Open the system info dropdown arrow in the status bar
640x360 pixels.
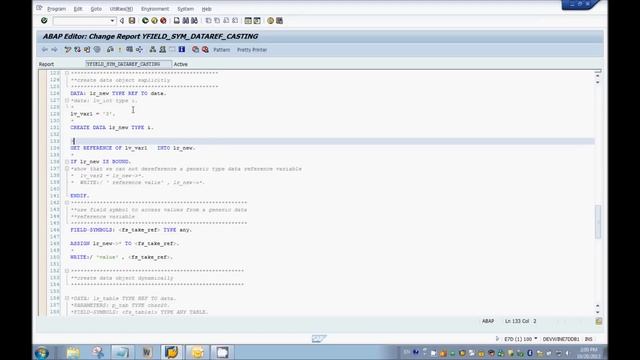[536, 339]
